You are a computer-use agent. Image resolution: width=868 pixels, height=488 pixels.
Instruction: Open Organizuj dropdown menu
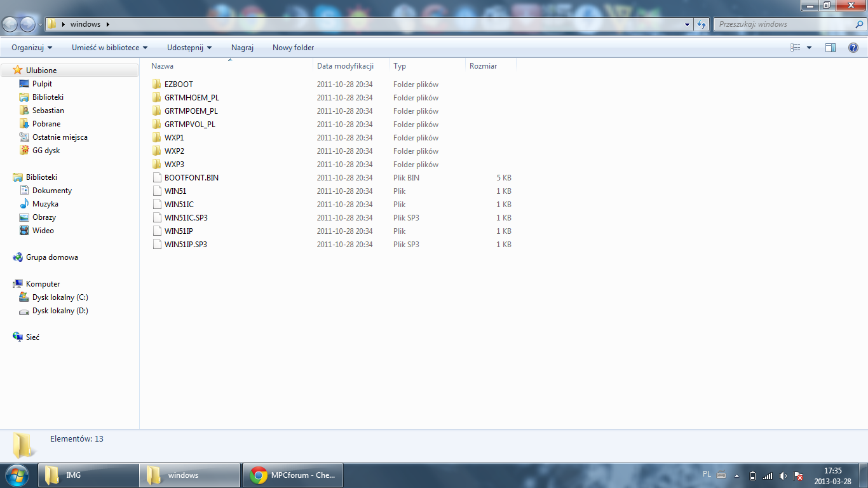tap(32, 48)
